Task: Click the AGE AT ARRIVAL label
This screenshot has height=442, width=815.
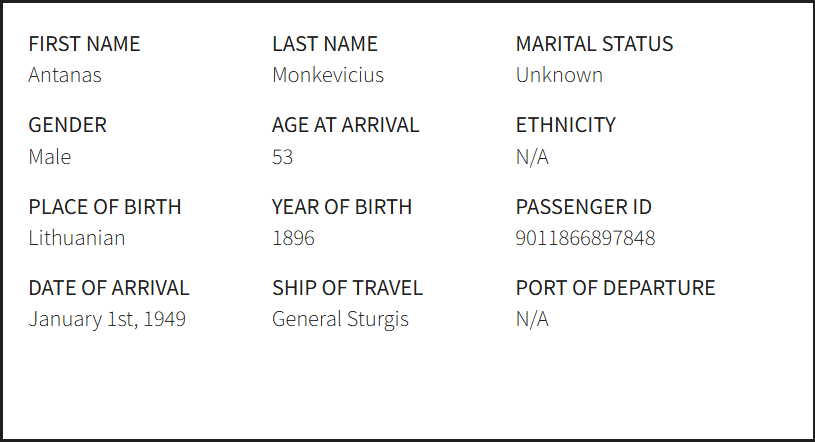Action: (346, 125)
